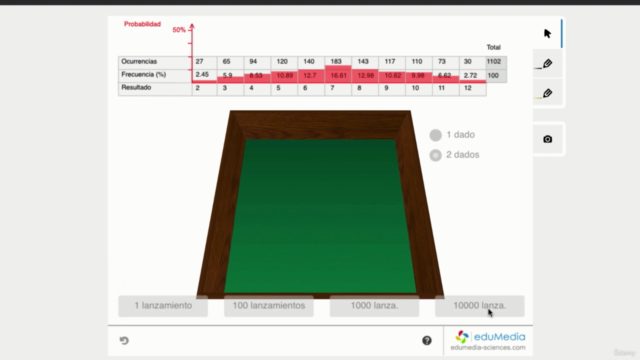The image size is (640, 360).
Task: Click the Resultado cell showing 12
Action: coord(473,89)
